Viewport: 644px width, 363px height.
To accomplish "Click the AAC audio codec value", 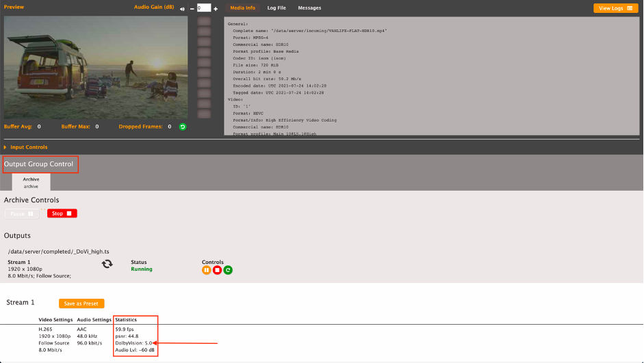I will (81, 329).
